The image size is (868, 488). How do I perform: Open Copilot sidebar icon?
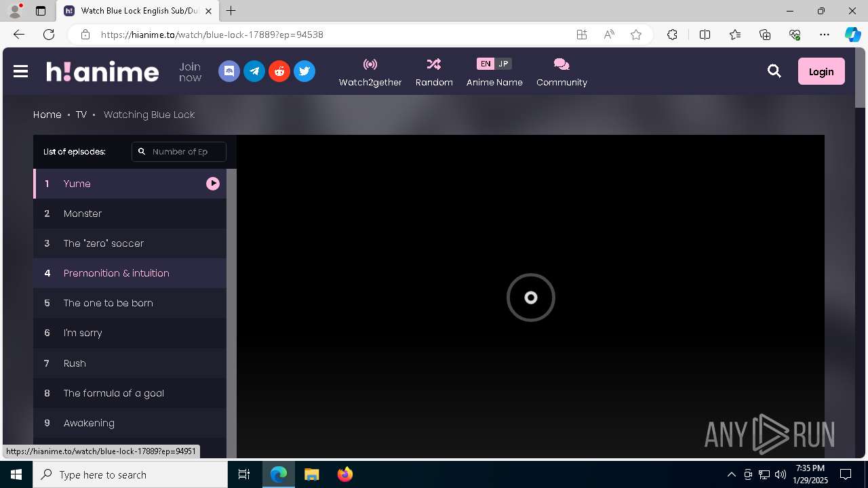852,35
